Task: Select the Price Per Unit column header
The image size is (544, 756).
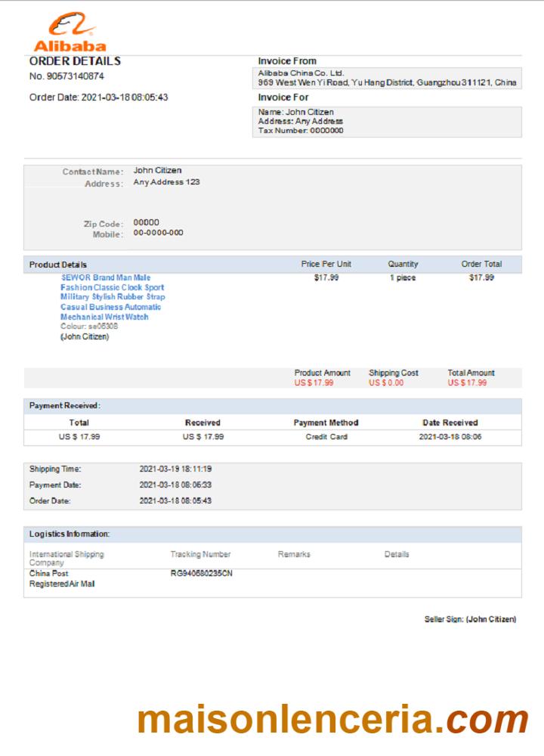Action: [x=326, y=265]
